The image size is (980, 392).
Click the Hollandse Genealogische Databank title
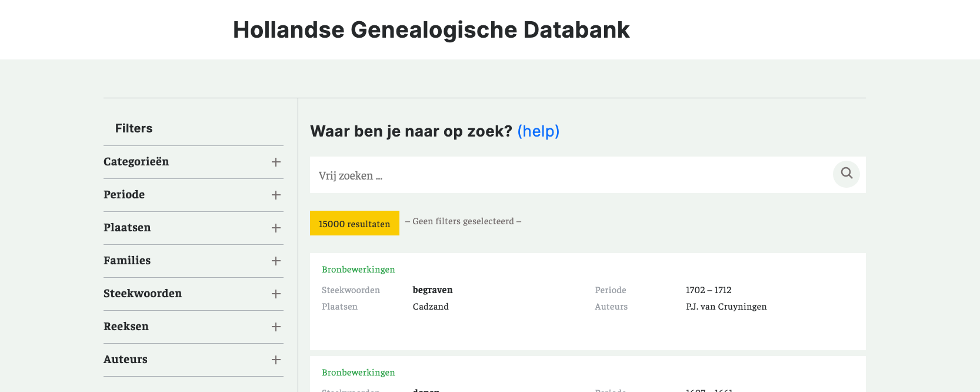click(431, 30)
